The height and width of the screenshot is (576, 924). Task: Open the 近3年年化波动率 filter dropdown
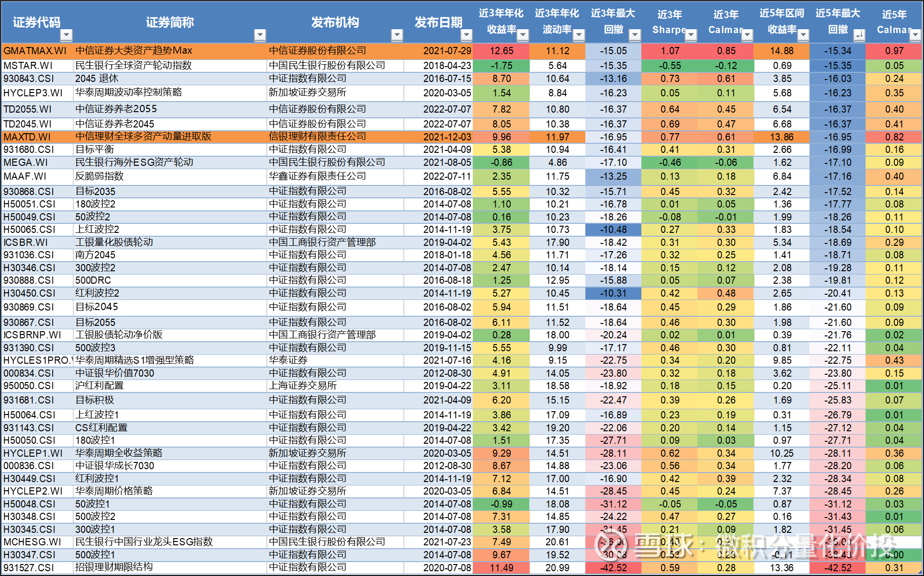pyautogui.click(x=579, y=35)
